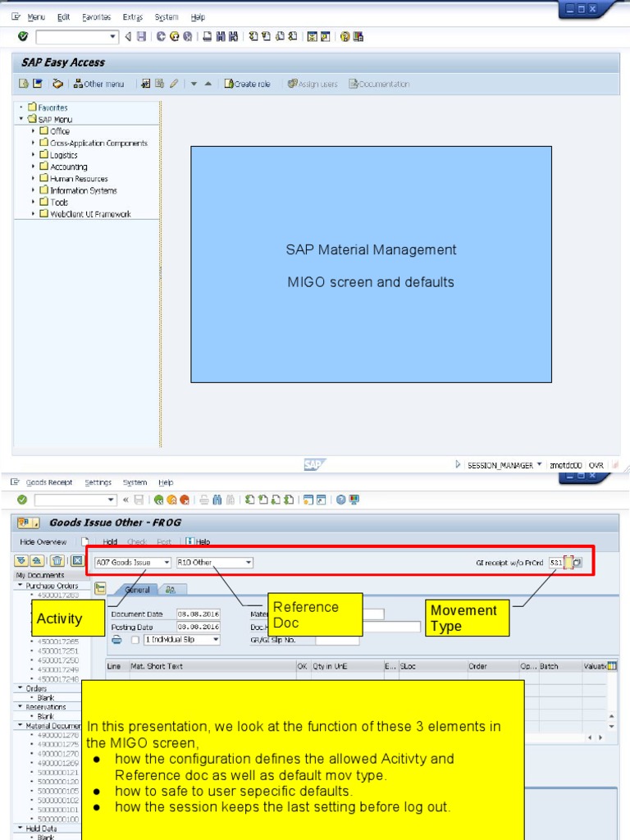Click the Move favorites down arrow icon

[x=194, y=84]
